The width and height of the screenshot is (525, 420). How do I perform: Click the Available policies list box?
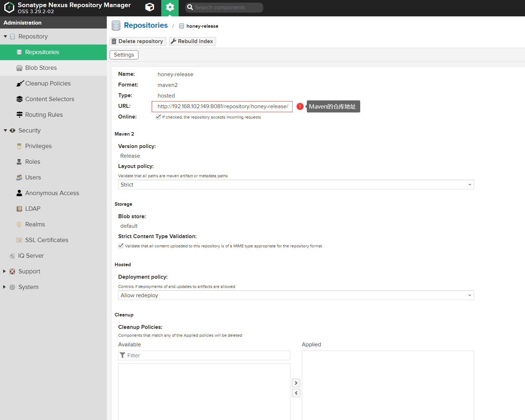coord(204,392)
